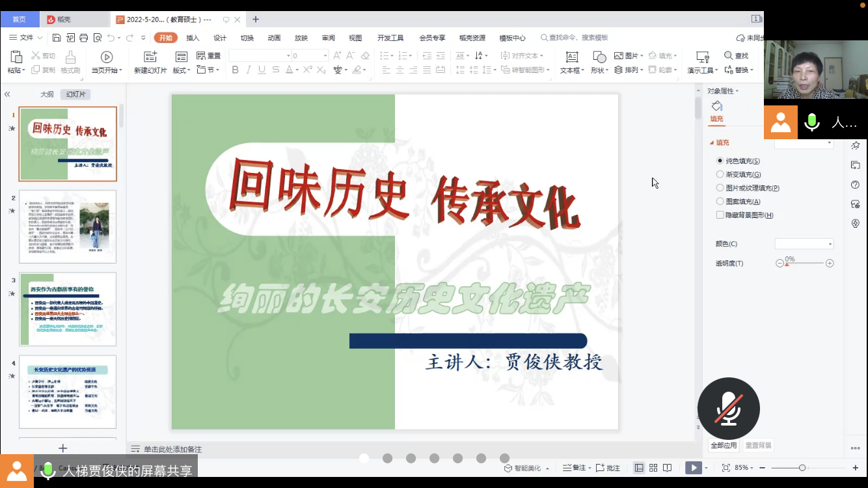The image size is (868, 488).
Task: Switch to the Outline (大纲) panel tab
Action: [47, 94]
